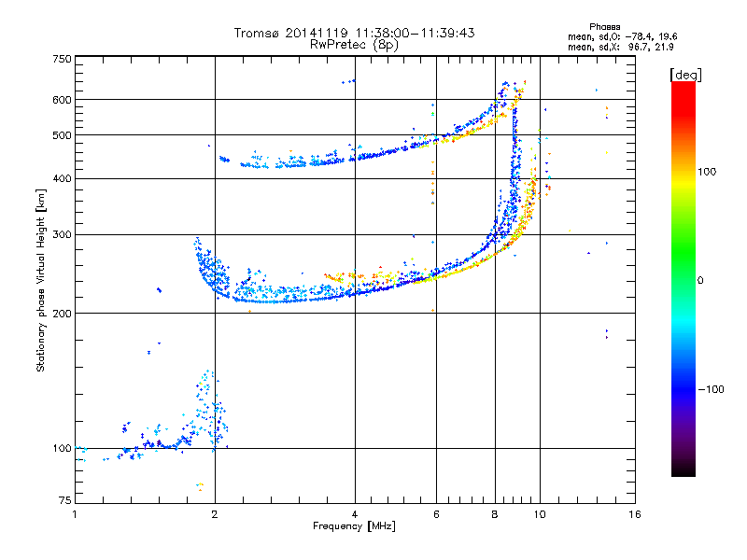This screenshot has height=560, width=747.
Task: Click the y-axis '100' tick label
Action: tap(63, 449)
